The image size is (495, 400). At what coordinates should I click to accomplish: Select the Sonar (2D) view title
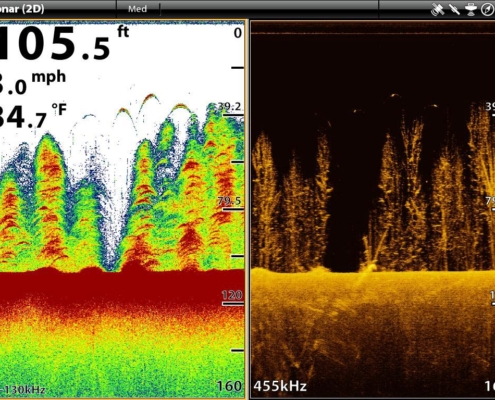coord(22,9)
